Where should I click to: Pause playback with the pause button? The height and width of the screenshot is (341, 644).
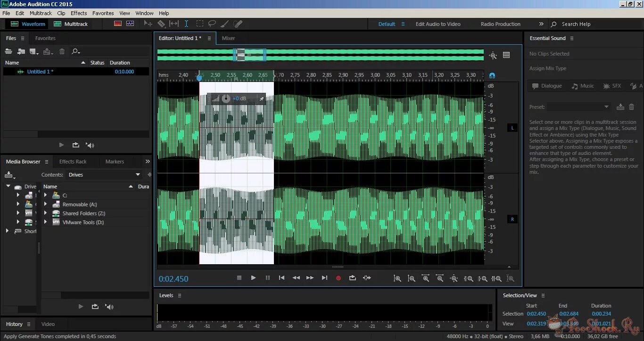(x=267, y=278)
